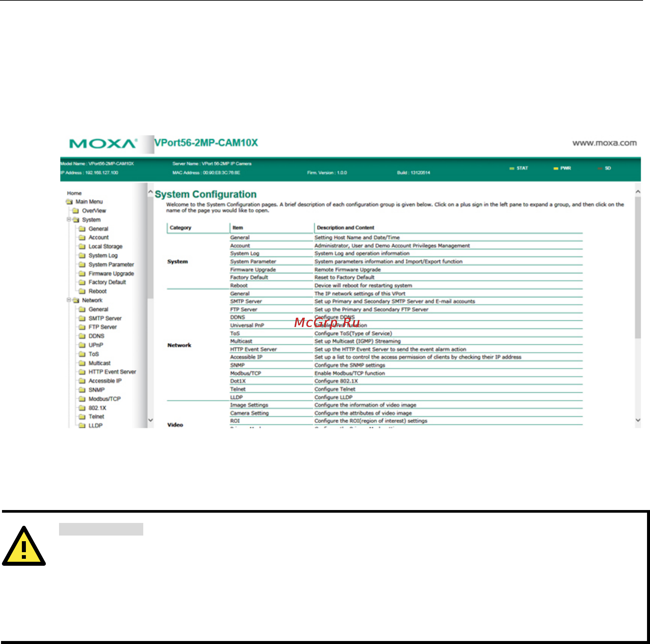
Task: Open the Local Storage folder icon
Action: coord(82,247)
